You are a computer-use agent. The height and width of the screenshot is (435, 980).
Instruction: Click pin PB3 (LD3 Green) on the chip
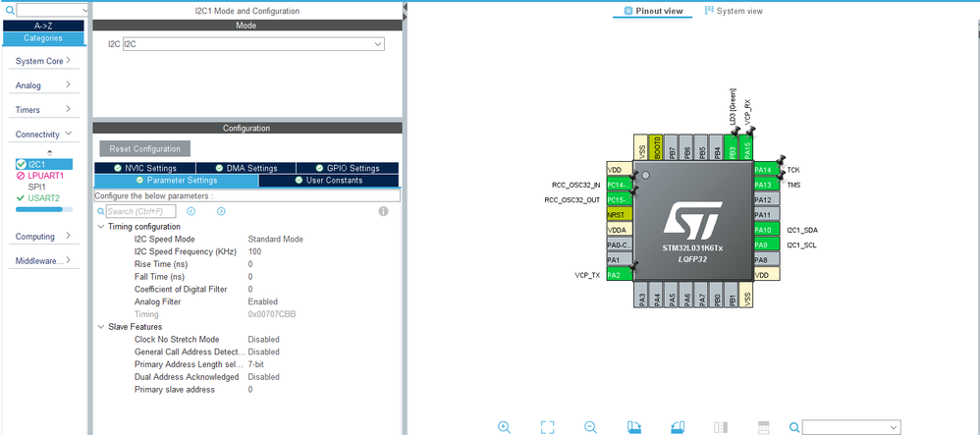click(x=732, y=147)
